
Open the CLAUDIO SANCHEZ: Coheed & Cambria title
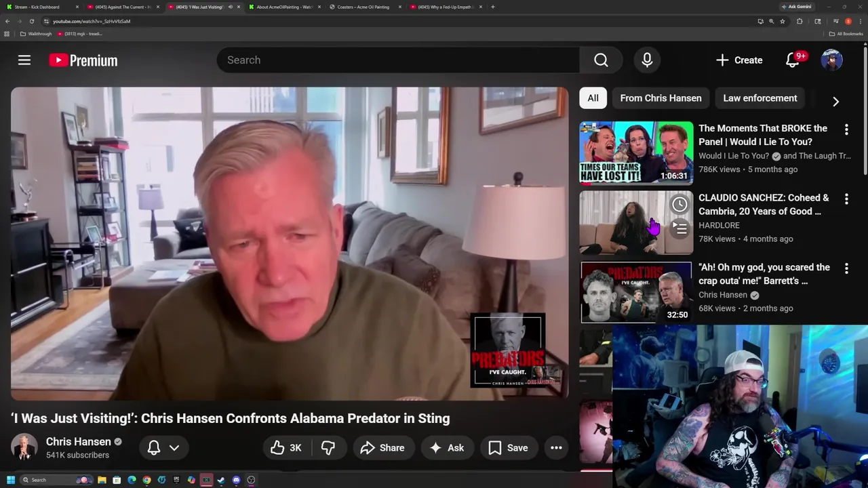click(x=764, y=205)
